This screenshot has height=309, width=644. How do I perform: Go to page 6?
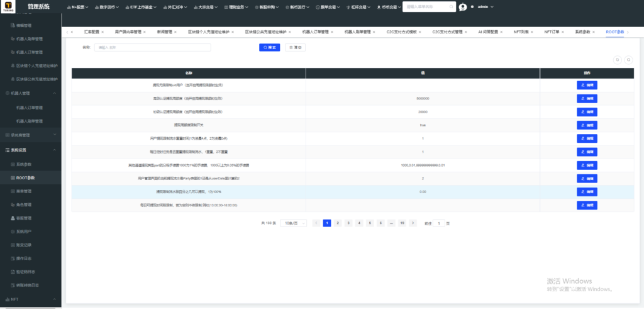380,223
